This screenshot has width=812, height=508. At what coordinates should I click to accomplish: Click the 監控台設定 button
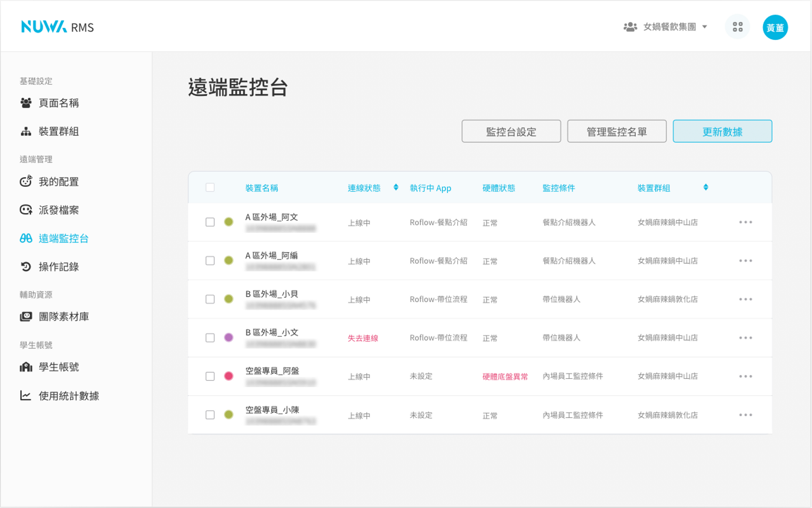tap(511, 131)
